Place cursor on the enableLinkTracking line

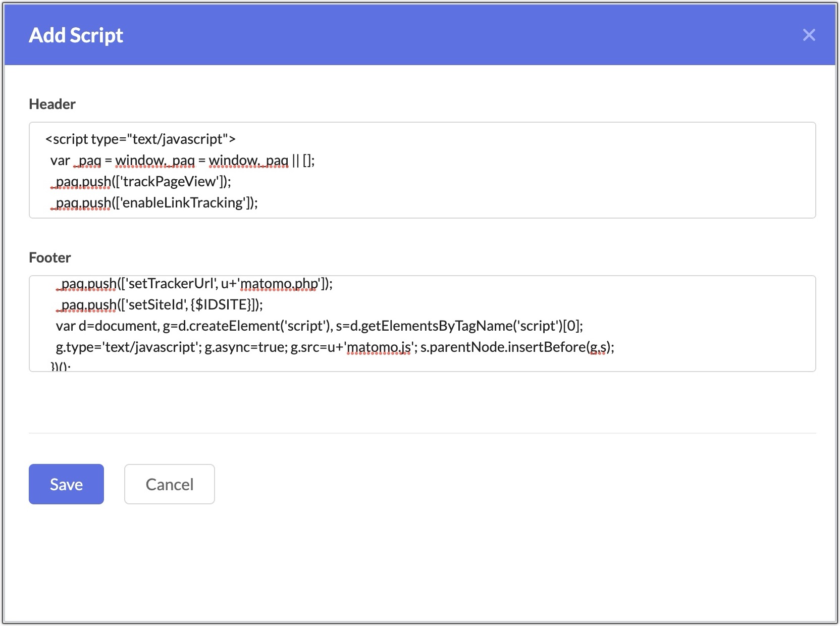click(154, 203)
